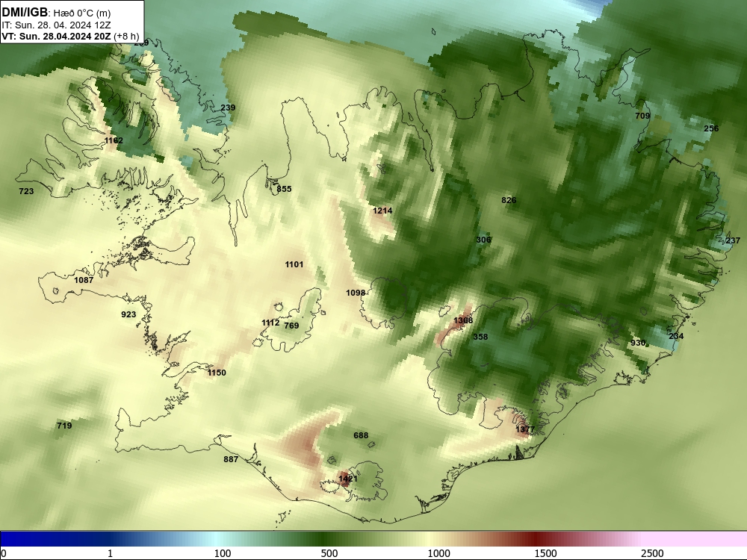Select the 887 label near the south coast

[x=231, y=459]
